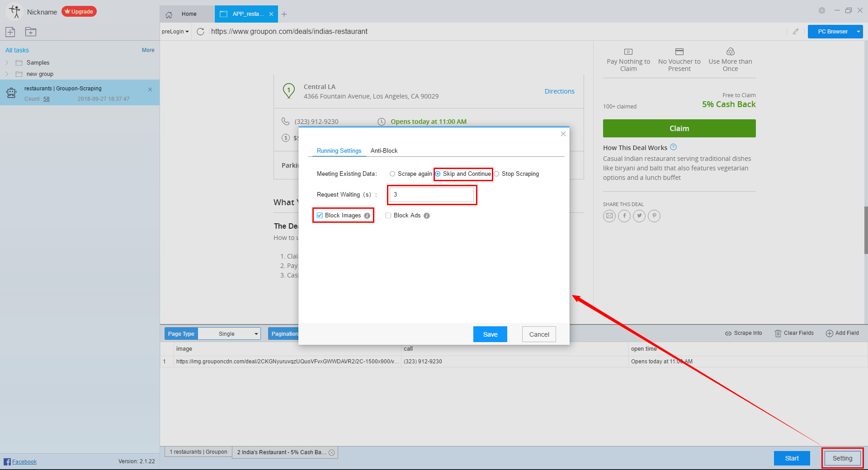Screen dimensions: 868x470
Task: Select the Stop Scraping radio option
Action: 496,174
